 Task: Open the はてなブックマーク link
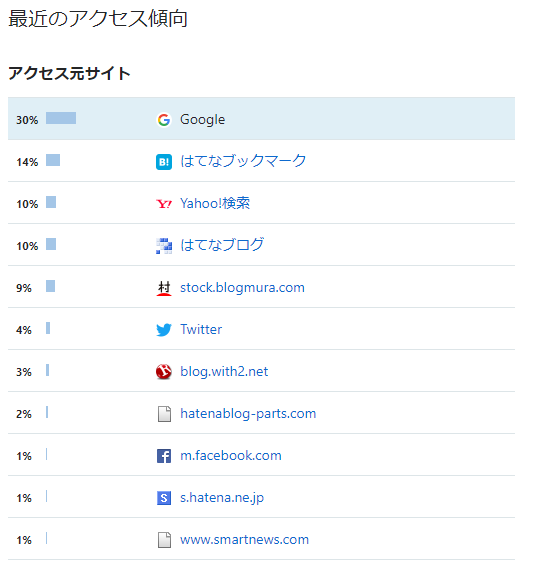(x=243, y=161)
